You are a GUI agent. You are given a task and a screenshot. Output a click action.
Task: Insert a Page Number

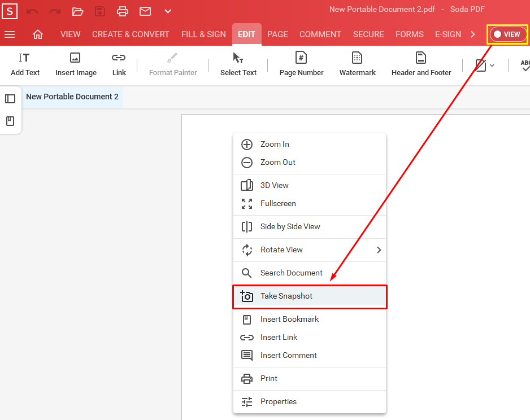[301, 63]
